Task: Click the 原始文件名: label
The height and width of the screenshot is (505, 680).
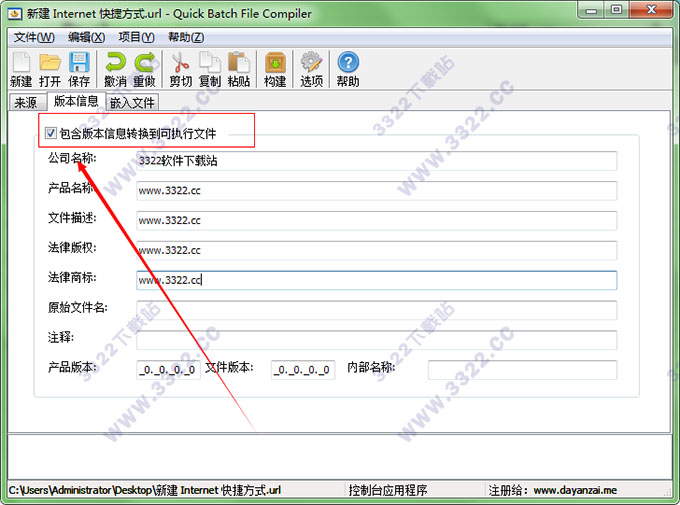Action: point(78,308)
